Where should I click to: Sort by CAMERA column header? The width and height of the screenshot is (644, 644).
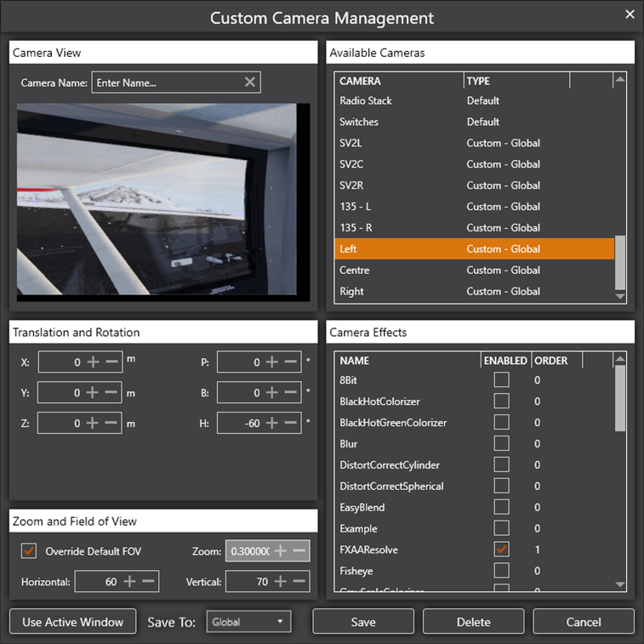tap(399, 81)
